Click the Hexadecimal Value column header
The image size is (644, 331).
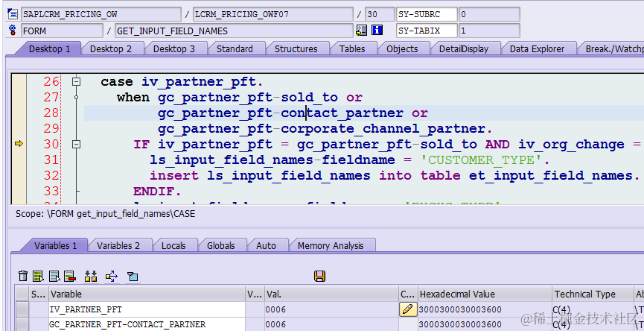pyautogui.click(x=485, y=294)
